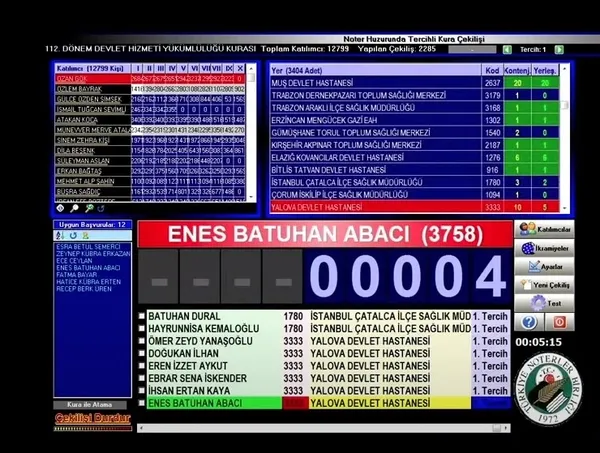Screen dimensions: 600x453
Task: Select participant OZAN GÖK row
Action: 150,79
